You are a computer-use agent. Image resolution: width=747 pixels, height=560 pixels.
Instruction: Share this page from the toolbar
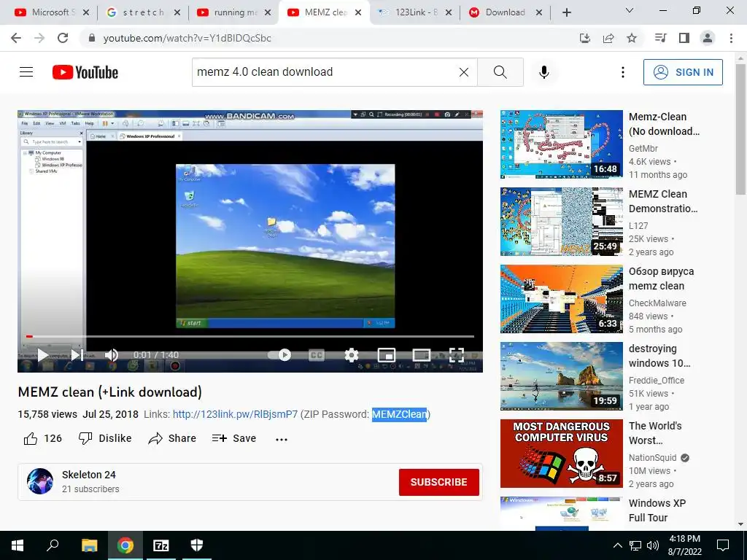click(x=608, y=38)
